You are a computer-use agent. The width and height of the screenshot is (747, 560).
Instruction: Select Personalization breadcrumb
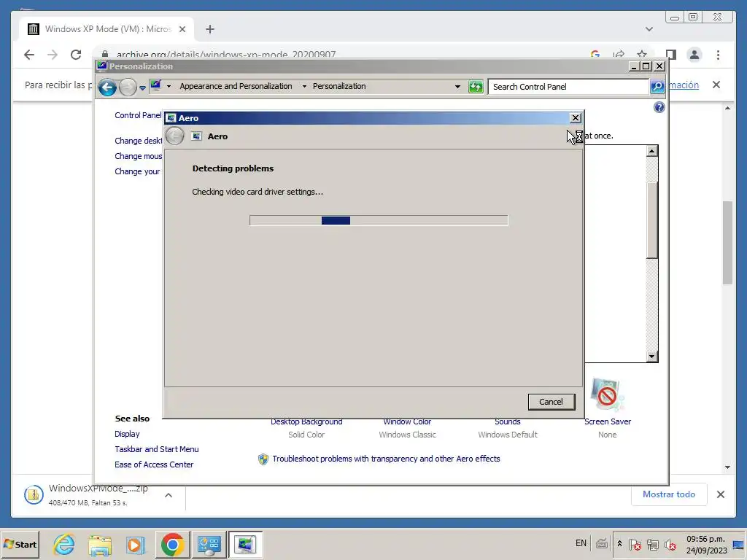339,86
